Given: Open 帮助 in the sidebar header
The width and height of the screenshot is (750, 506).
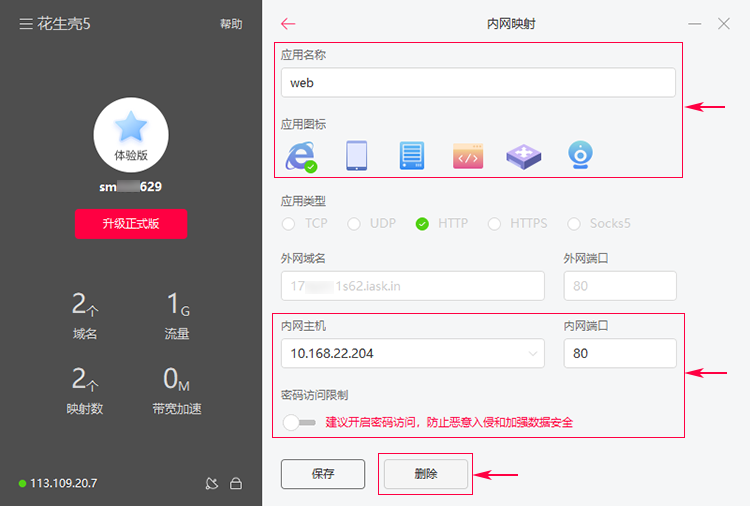Looking at the screenshot, I should (x=231, y=24).
